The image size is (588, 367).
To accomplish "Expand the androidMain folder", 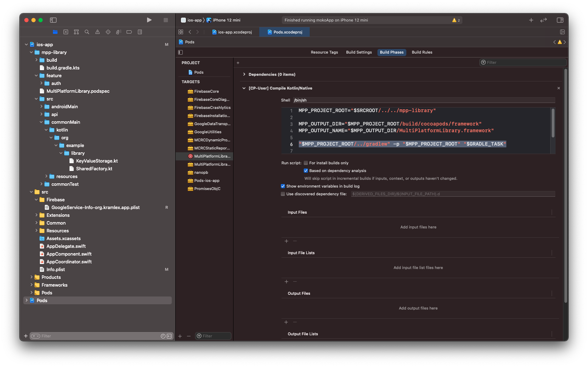I will click(x=41, y=107).
